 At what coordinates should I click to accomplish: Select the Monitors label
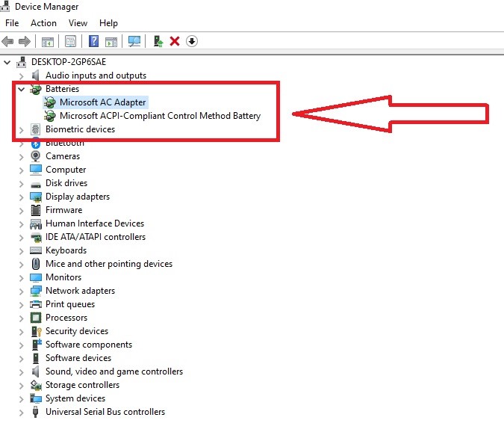pos(63,277)
